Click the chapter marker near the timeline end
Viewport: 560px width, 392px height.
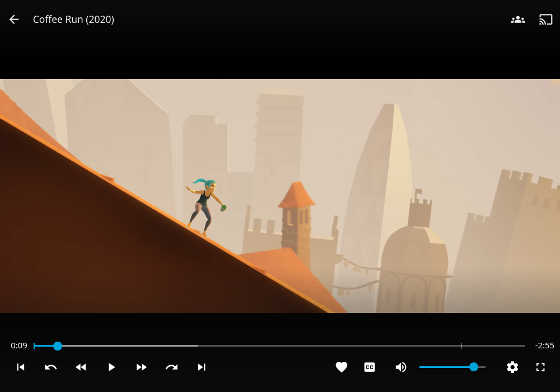point(461,346)
